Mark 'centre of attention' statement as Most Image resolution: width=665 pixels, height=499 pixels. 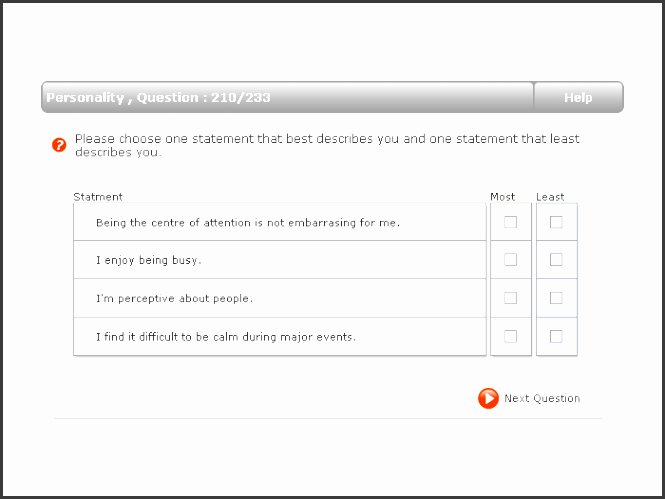pos(511,222)
